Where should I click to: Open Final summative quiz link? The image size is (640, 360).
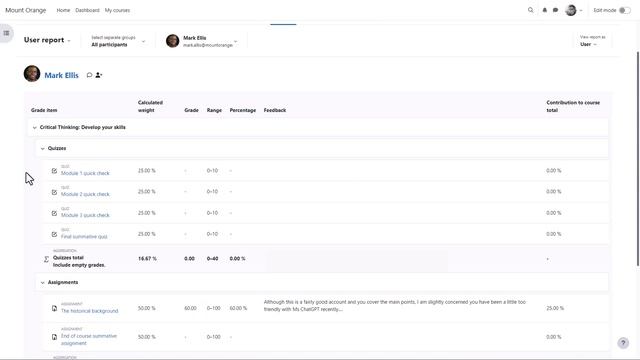(x=84, y=236)
